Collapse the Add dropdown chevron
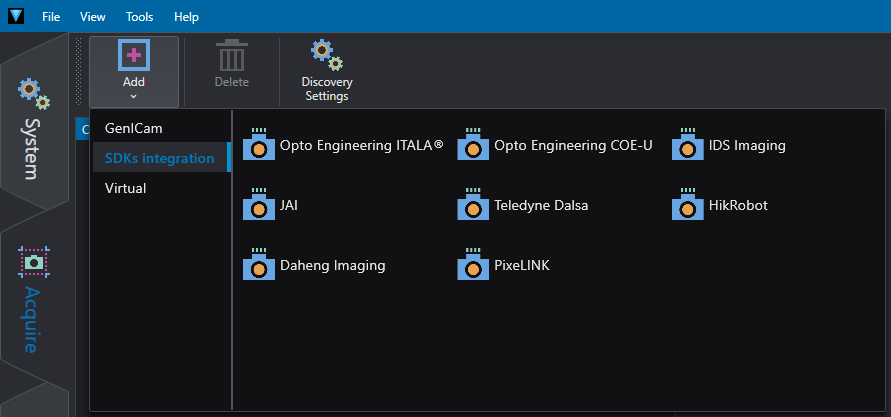Screen dimensions: 891x417 click(134, 97)
